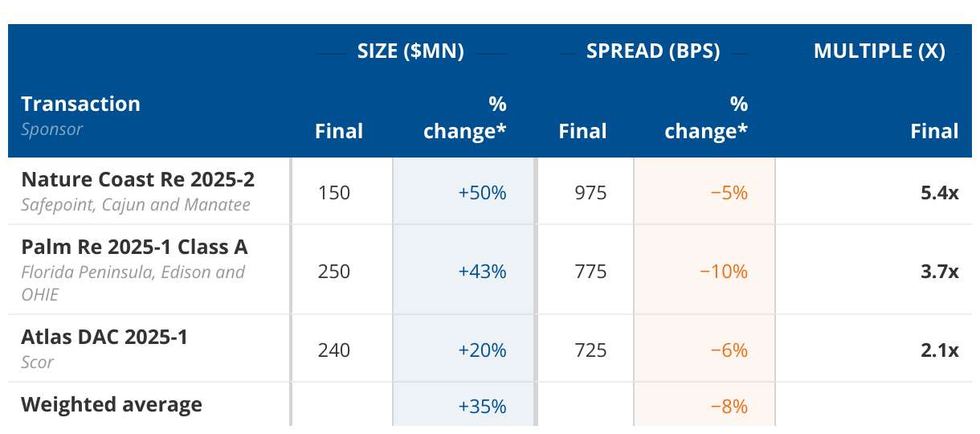
Task: Select the 975 spread value cell
Action: click(590, 193)
